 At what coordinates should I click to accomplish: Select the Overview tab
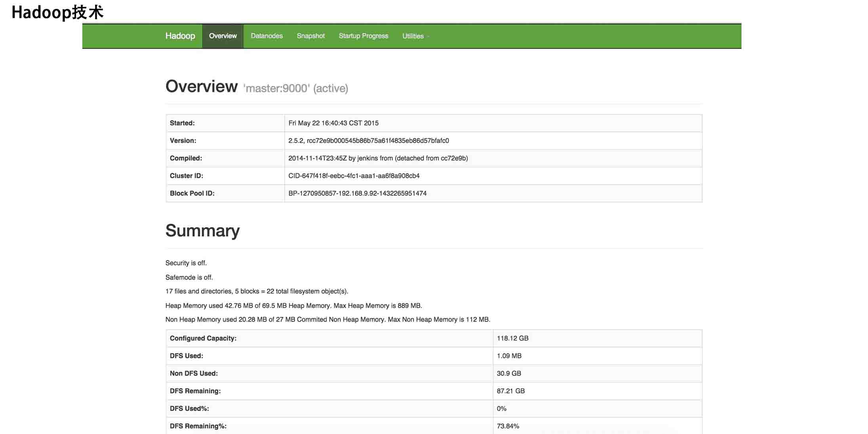click(x=223, y=36)
